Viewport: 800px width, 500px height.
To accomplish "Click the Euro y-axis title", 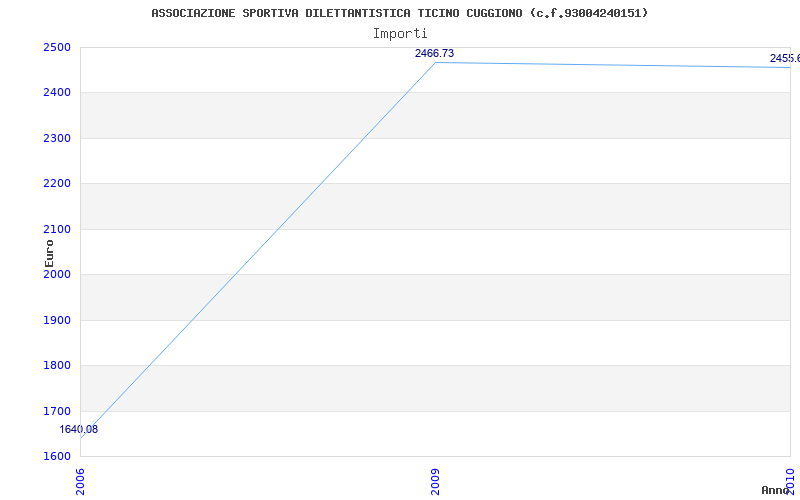I will [x=49, y=253].
